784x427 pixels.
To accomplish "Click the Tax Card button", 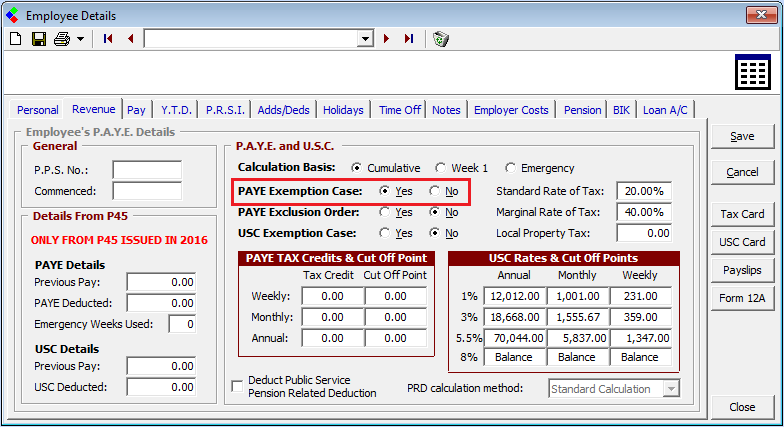I will [x=741, y=214].
